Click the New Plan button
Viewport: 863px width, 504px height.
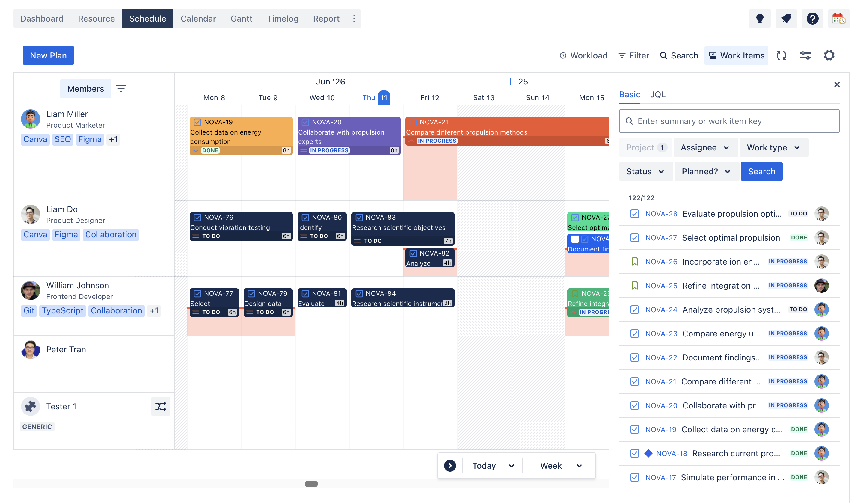point(48,55)
